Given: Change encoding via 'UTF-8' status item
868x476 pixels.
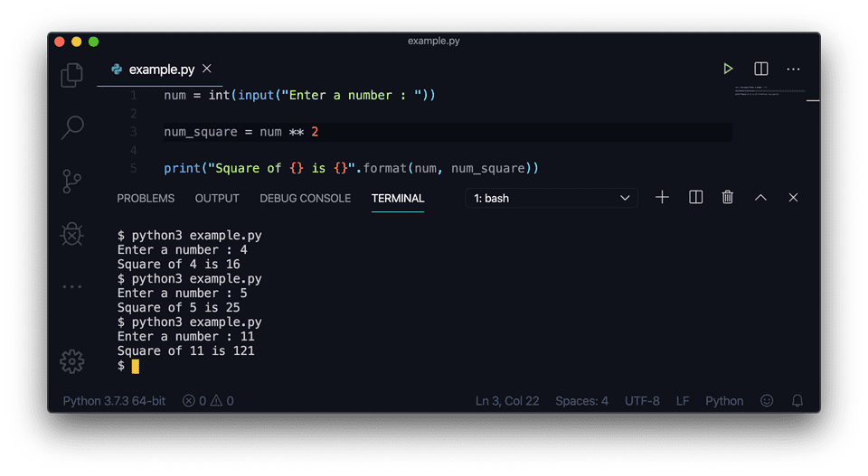Looking at the screenshot, I should coord(642,401).
